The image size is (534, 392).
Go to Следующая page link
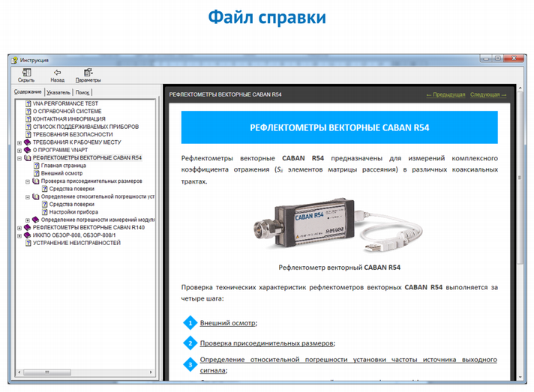pos(488,94)
